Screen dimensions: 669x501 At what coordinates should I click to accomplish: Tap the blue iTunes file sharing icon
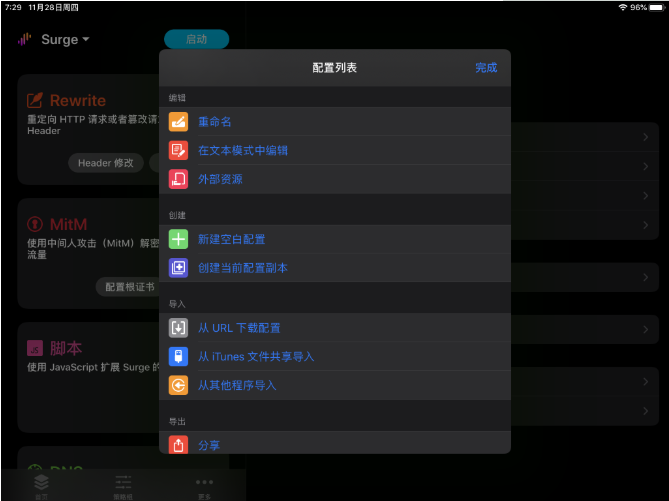coord(178,356)
